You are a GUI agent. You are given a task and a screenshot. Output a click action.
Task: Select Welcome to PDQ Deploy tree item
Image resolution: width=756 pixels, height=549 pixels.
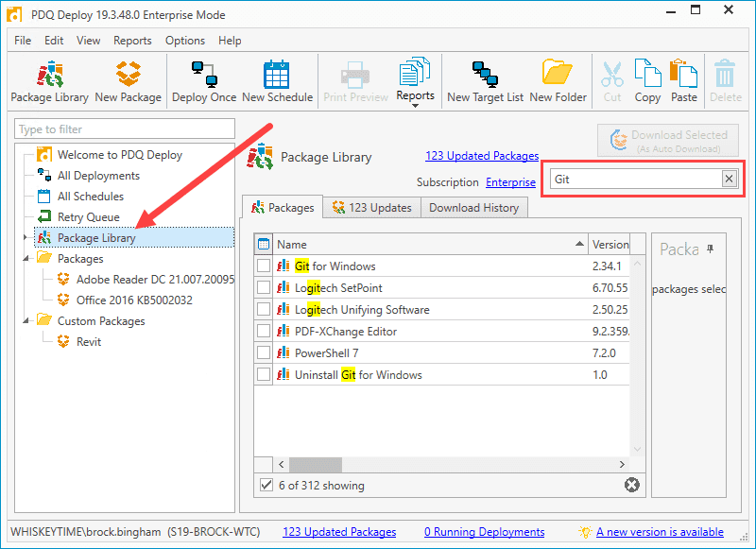pos(120,155)
